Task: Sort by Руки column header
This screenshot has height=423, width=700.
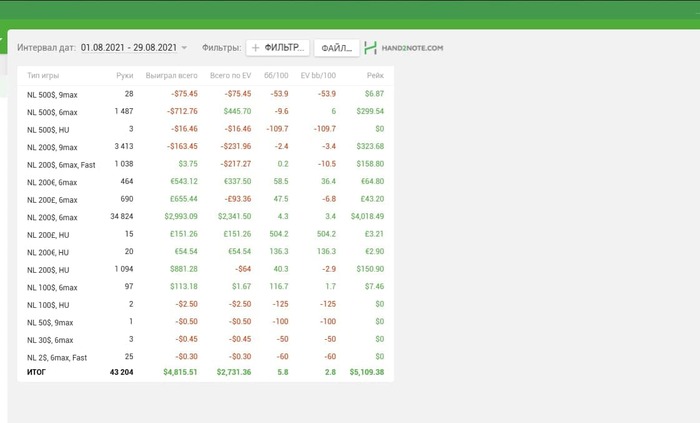Action: click(x=125, y=75)
